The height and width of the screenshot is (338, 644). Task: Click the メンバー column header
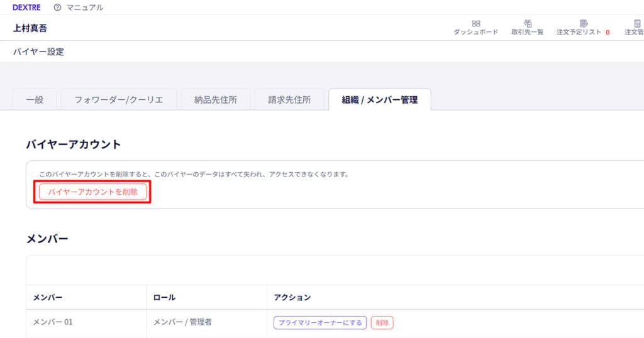pos(86,297)
